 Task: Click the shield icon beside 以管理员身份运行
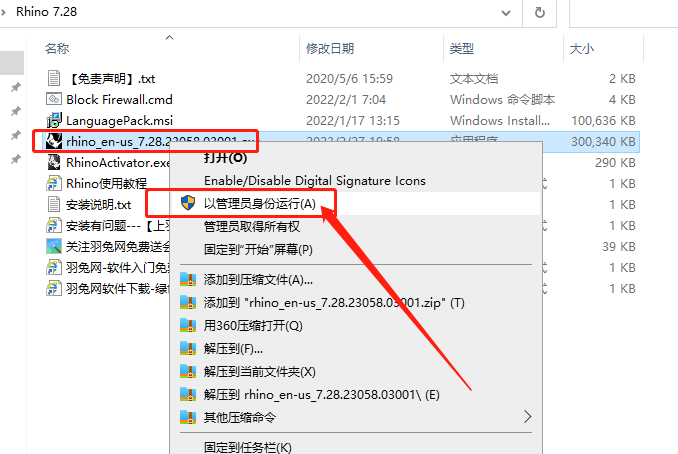(188, 203)
